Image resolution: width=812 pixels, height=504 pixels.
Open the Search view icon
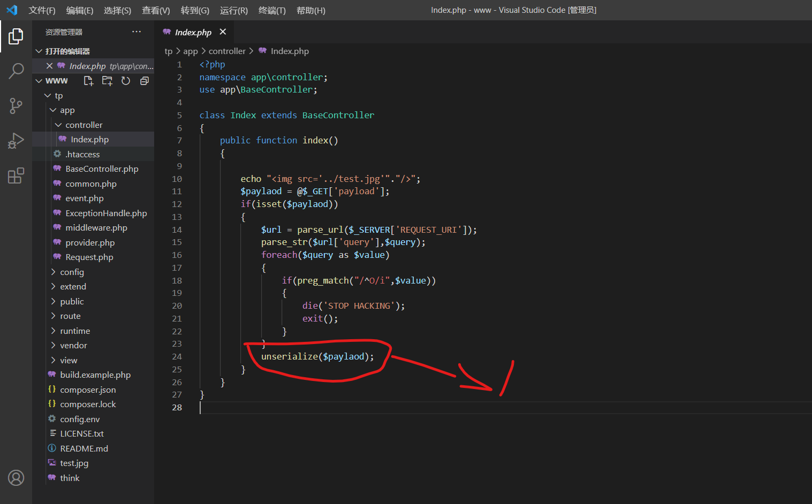[x=16, y=71]
